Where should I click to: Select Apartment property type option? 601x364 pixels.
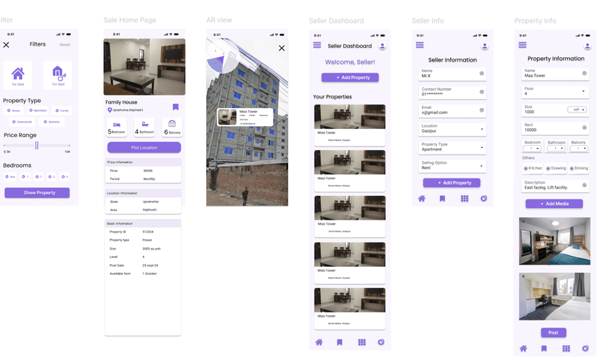pos(38,111)
